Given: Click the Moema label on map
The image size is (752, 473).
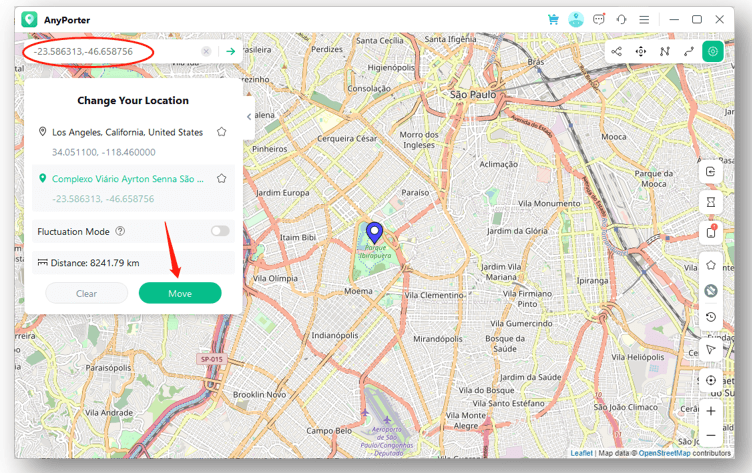Looking at the screenshot, I should [358, 291].
